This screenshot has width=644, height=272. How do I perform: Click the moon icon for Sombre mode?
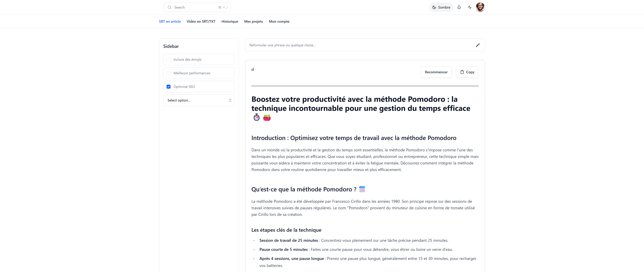434,7
